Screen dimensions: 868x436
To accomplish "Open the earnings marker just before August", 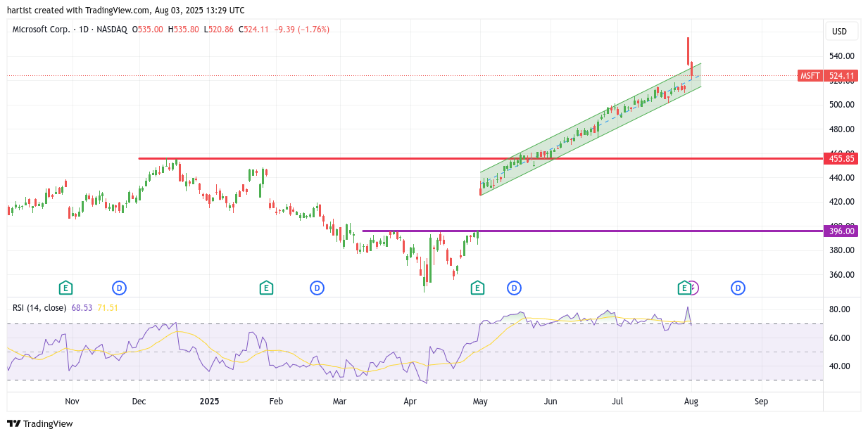I will (x=684, y=288).
